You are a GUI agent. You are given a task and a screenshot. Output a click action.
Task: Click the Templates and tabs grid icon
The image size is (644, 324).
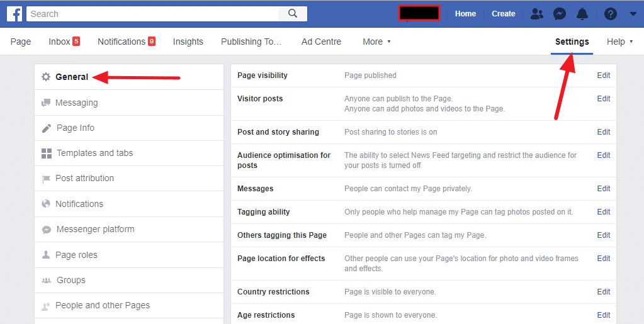click(47, 153)
